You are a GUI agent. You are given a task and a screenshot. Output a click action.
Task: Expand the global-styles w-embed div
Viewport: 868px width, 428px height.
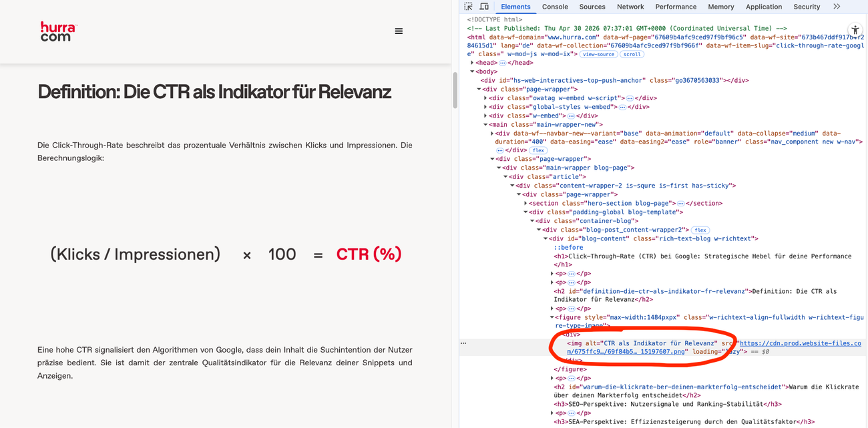pyautogui.click(x=485, y=107)
